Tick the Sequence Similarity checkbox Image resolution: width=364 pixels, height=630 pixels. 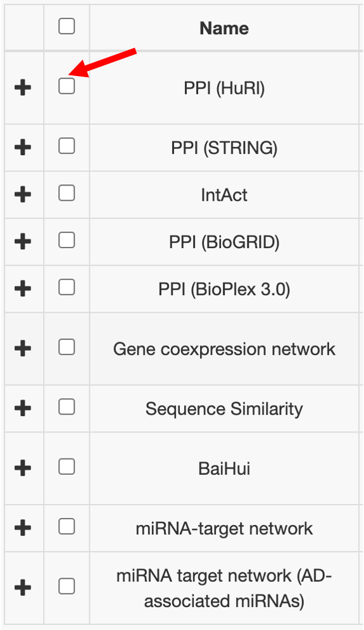pos(66,407)
